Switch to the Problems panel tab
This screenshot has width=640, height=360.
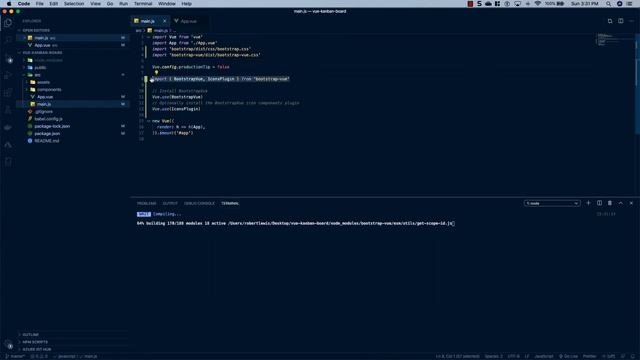point(147,203)
